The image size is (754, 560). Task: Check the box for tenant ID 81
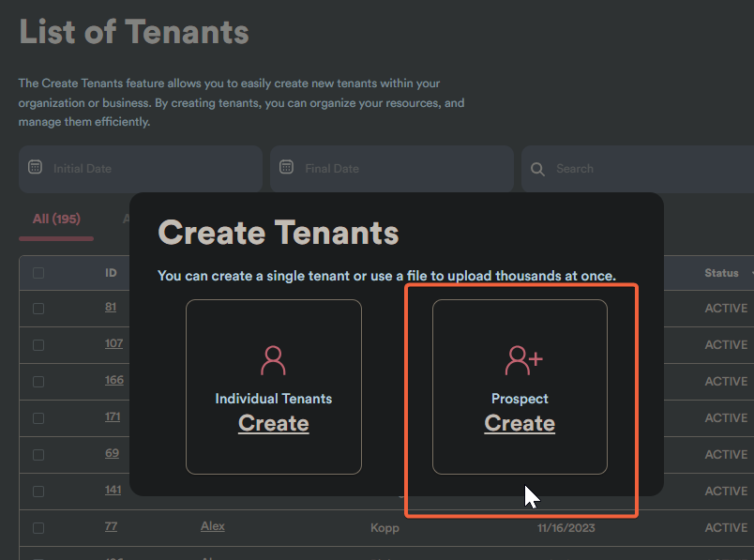(x=38, y=309)
